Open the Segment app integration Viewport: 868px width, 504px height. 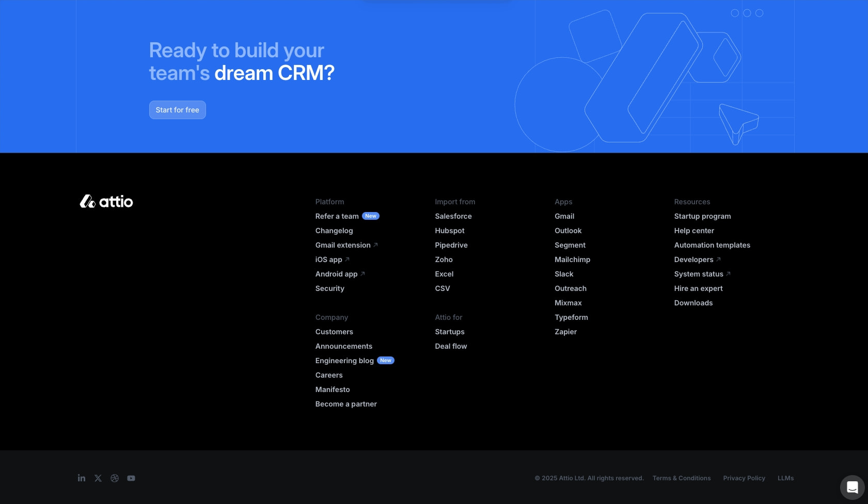(x=570, y=245)
